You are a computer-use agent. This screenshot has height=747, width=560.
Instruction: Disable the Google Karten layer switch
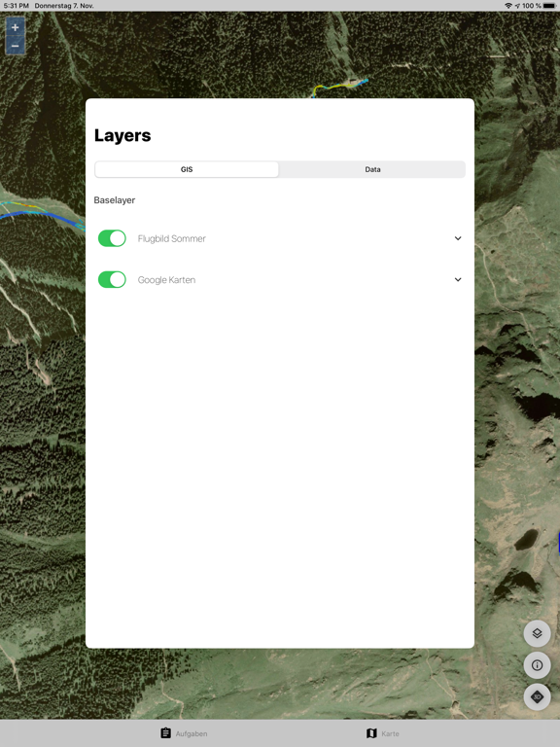(112, 280)
